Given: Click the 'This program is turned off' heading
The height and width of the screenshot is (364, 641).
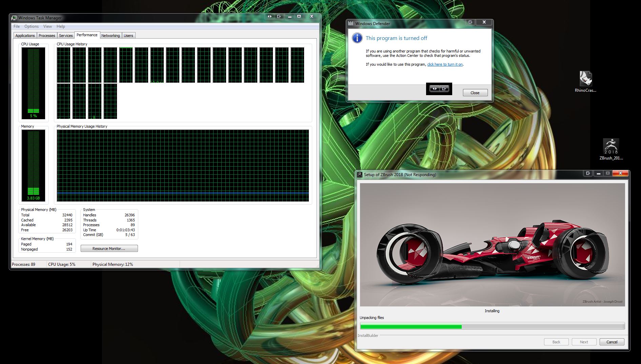Looking at the screenshot, I should [396, 38].
